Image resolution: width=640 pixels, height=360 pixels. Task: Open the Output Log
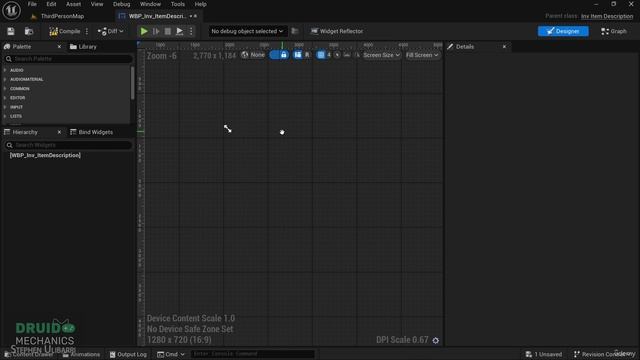coord(128,354)
